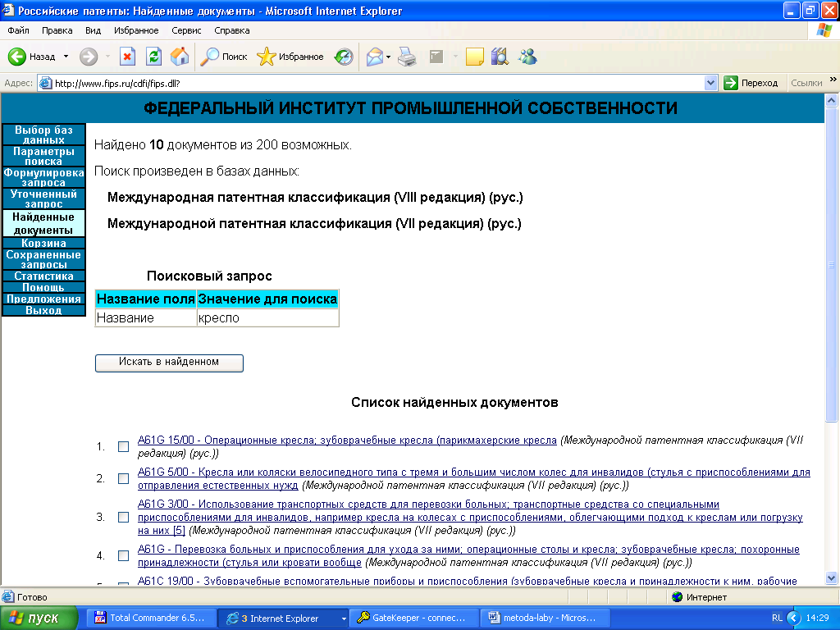Click the Windows logo throbber icon
The width and height of the screenshot is (840, 630).
[x=824, y=30]
